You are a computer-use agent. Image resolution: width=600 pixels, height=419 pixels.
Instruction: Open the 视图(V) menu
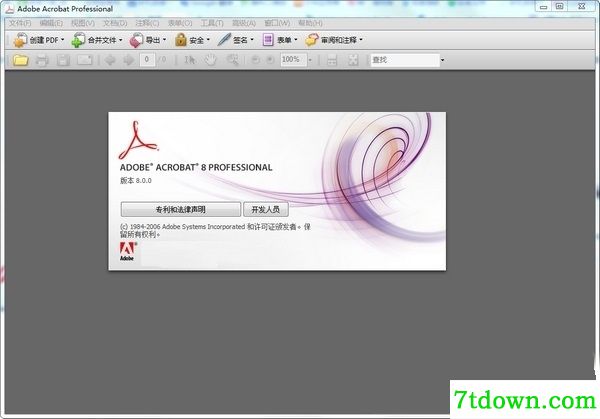83,23
